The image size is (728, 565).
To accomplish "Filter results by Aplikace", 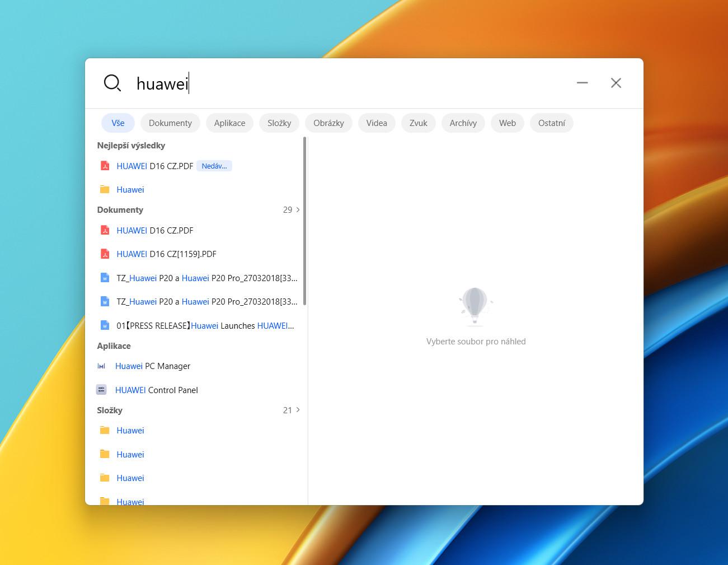I will click(229, 123).
